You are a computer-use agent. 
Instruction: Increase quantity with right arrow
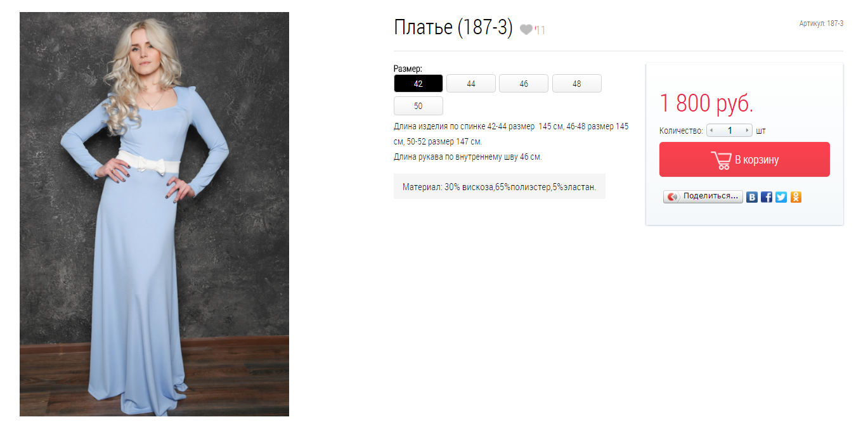(x=748, y=131)
